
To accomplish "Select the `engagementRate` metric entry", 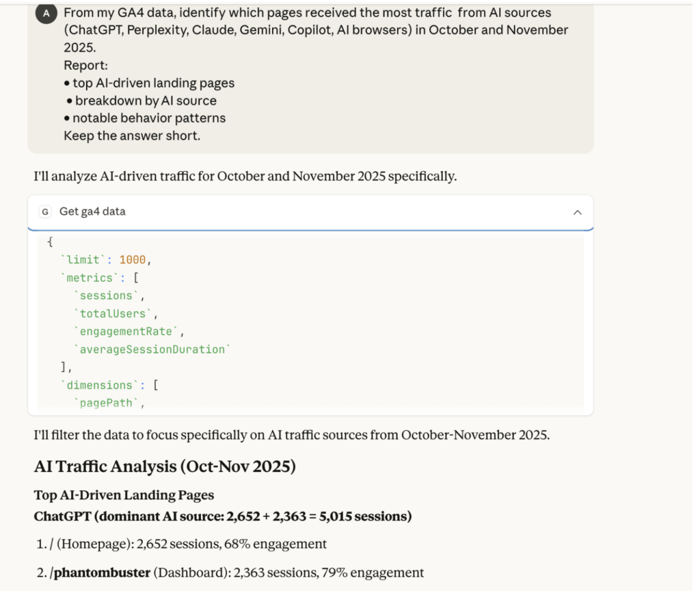I will tap(125, 331).
